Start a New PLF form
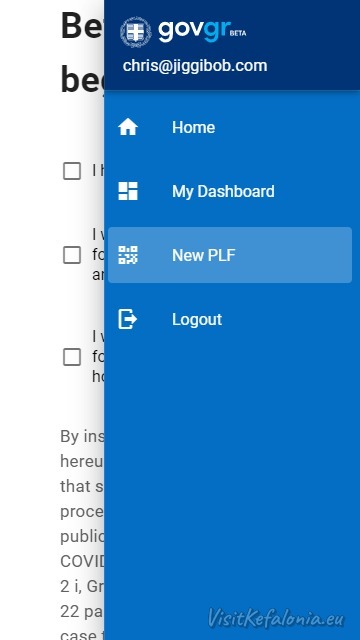 pyautogui.click(x=230, y=255)
